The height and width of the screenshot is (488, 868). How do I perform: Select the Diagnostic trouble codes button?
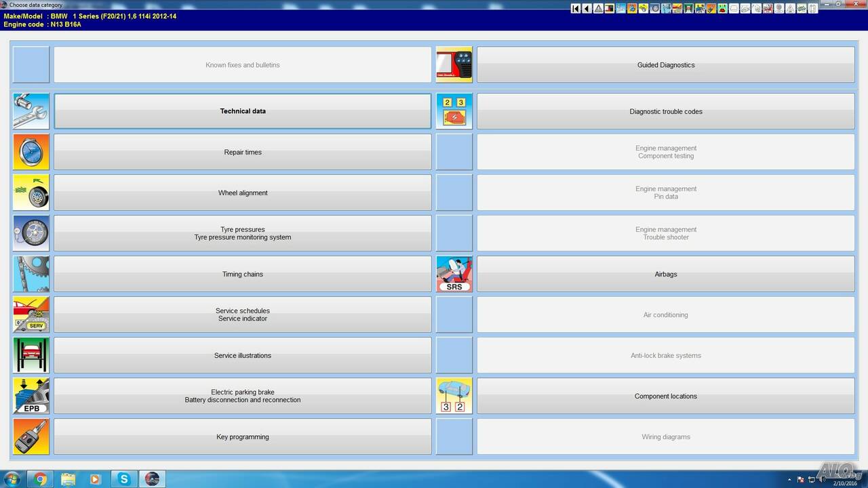pos(666,111)
